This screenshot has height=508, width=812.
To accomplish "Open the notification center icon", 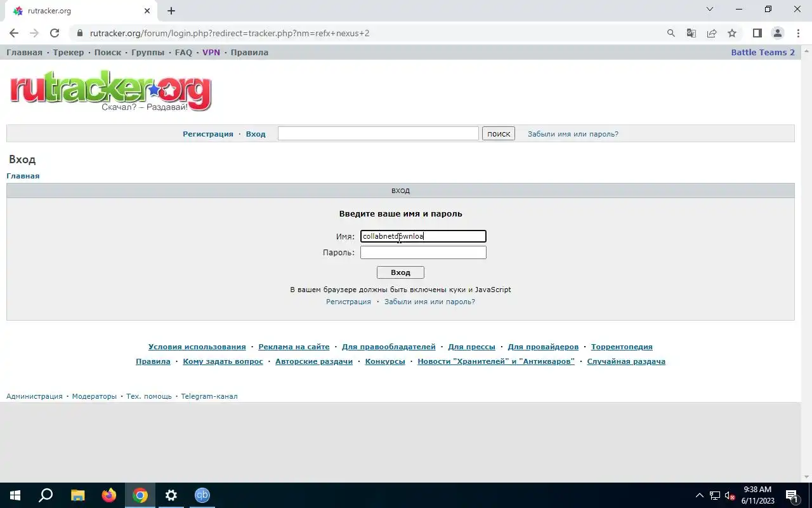I will (792, 495).
